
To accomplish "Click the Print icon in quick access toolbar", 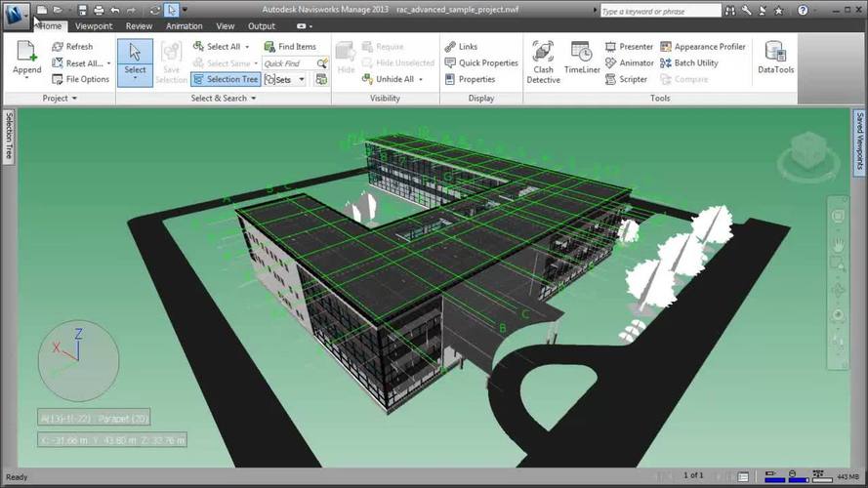I will click(x=99, y=10).
